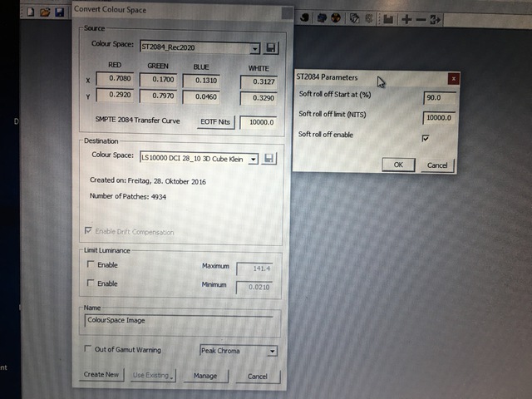Open source Colour Space ST2084_Rec2020 dropdown
This screenshot has width=532, height=399.
click(254, 49)
